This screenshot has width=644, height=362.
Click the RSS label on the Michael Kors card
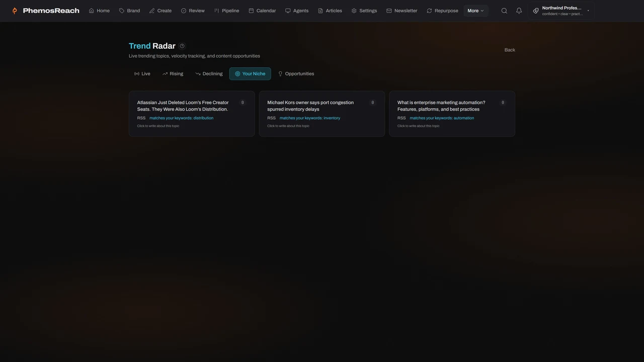click(x=272, y=118)
